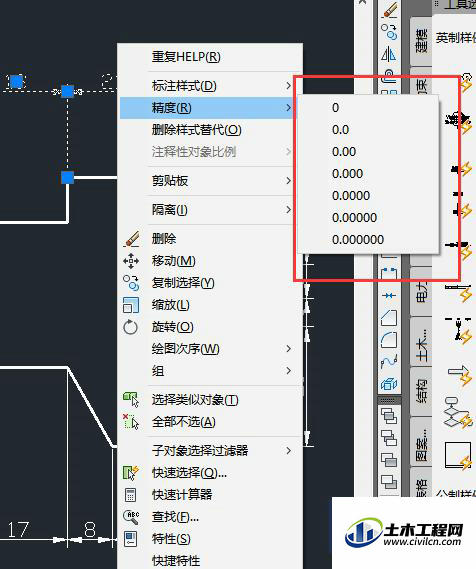476x569 pixels.
Task: Click the blue grip on the dashed dimension line
Action: point(67,91)
